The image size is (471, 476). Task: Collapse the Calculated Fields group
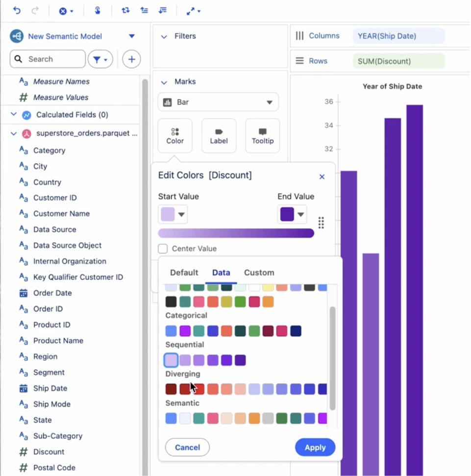pyautogui.click(x=13, y=115)
